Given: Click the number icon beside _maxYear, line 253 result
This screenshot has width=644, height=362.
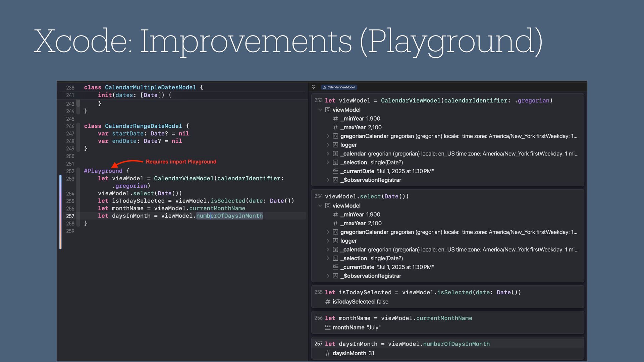Looking at the screenshot, I should [335, 127].
